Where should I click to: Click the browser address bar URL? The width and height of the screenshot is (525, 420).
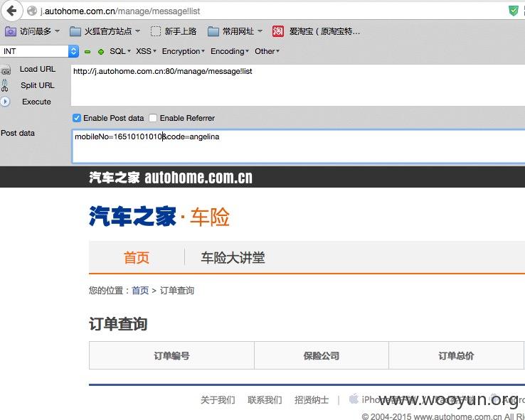120,11
